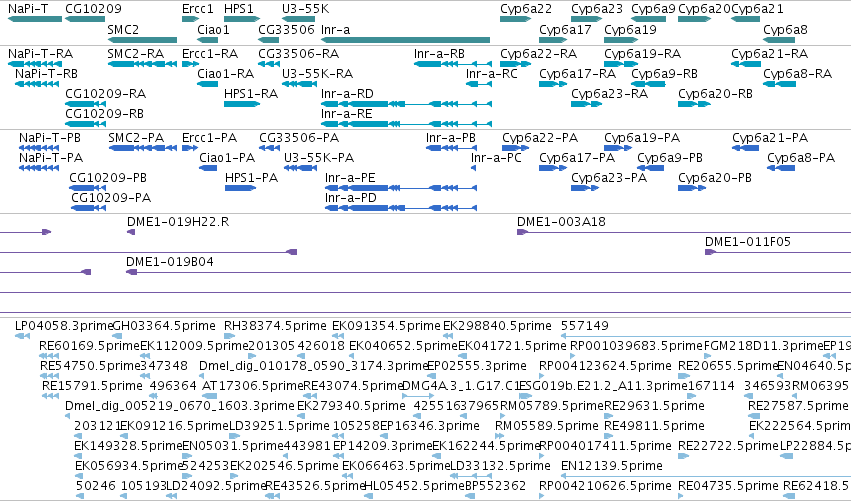The width and height of the screenshot is (851, 501).
Task: Click transcript Cyp6a21-RA label
Action: 770,53
